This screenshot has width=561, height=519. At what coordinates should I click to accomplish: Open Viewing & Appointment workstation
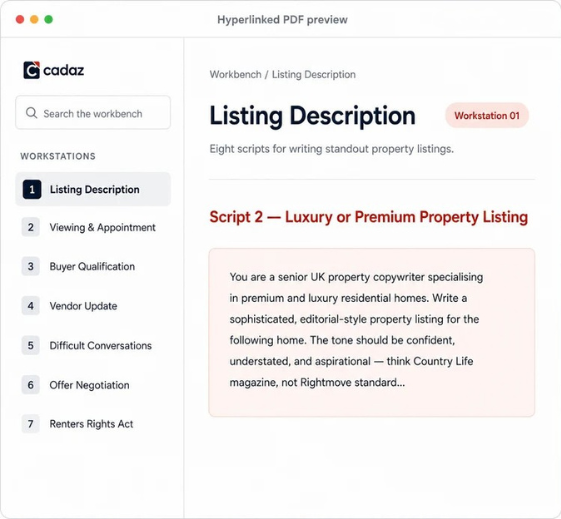tap(93, 227)
